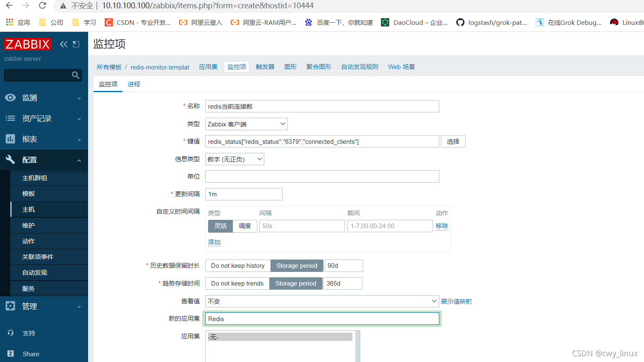The image size is (644, 362).
Task: Click the Share Z icon
Action: click(10, 353)
